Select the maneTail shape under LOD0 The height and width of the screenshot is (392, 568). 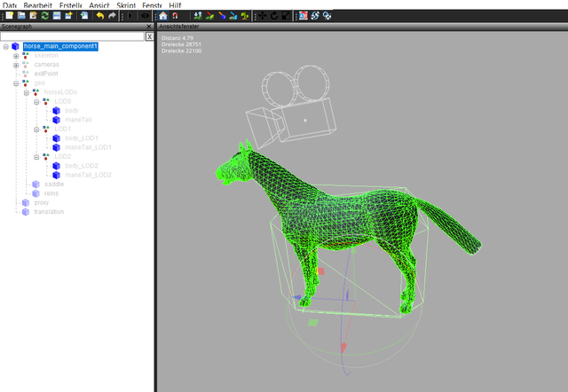pos(78,120)
